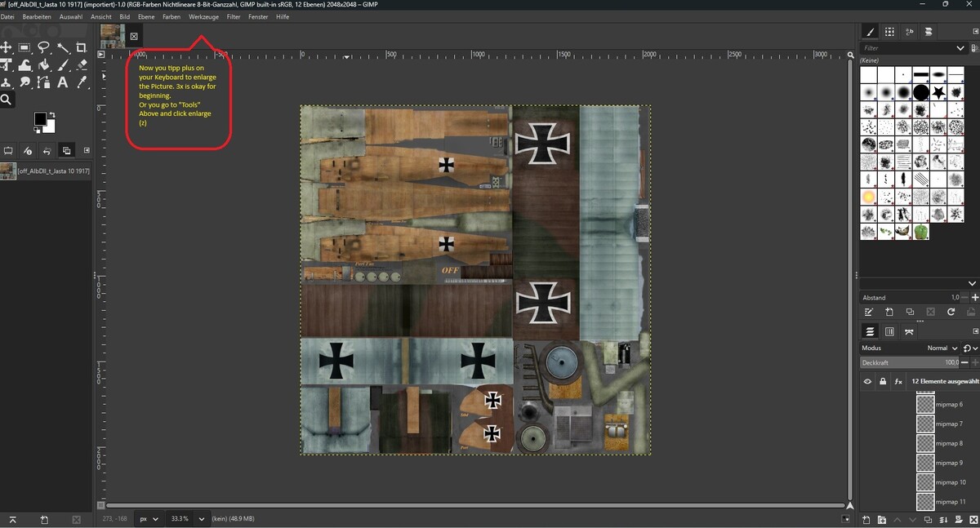Increase brush Abstand spacing with plus
The width and height of the screenshot is (980, 528).
click(975, 297)
